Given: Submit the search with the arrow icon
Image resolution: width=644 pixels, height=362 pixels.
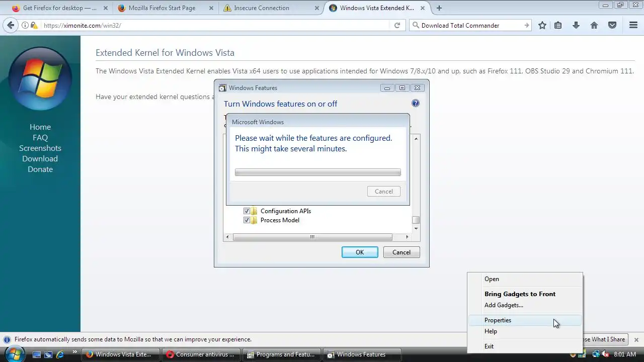Looking at the screenshot, I should [526, 25].
